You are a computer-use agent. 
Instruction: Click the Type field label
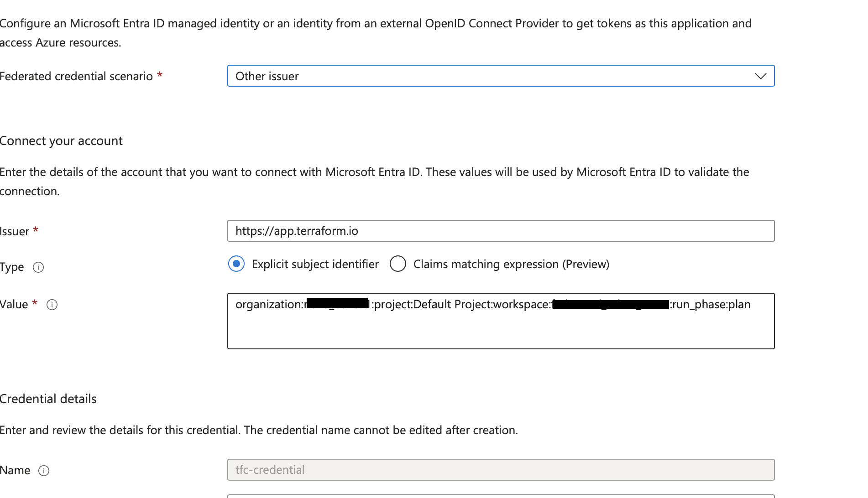[12, 267]
